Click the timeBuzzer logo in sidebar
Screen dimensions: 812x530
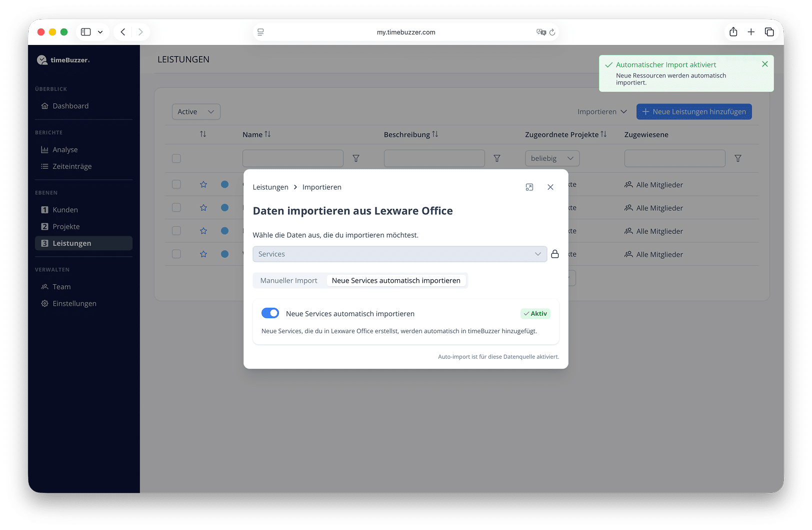click(x=63, y=60)
